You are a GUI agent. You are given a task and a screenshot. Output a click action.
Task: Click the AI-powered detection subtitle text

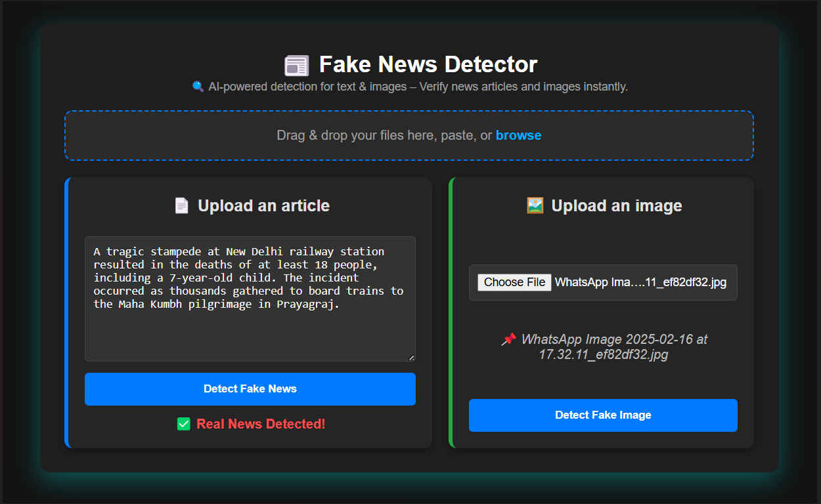[x=418, y=87]
